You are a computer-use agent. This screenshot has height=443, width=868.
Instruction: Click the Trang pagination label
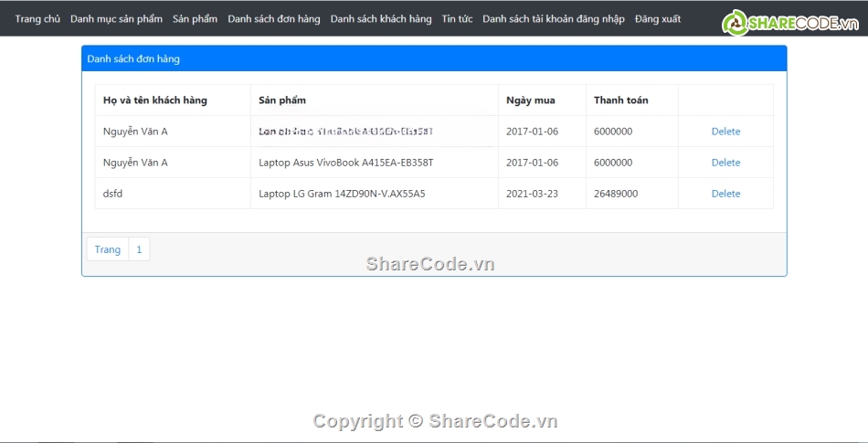tap(108, 249)
